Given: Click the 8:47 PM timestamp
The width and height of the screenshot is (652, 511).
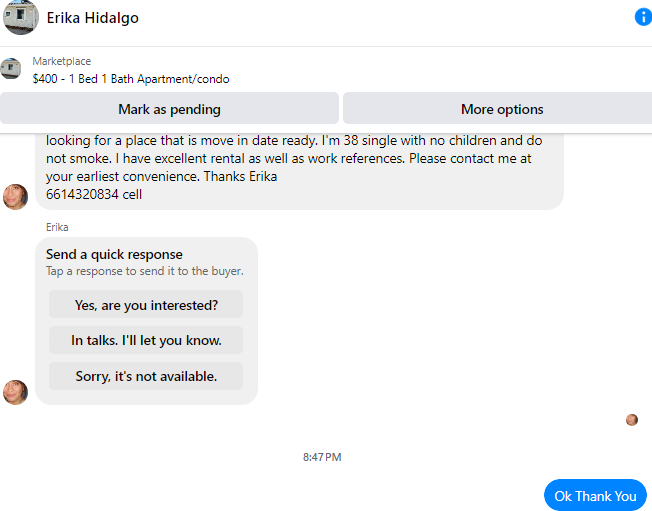Looking at the screenshot, I should 322,457.
